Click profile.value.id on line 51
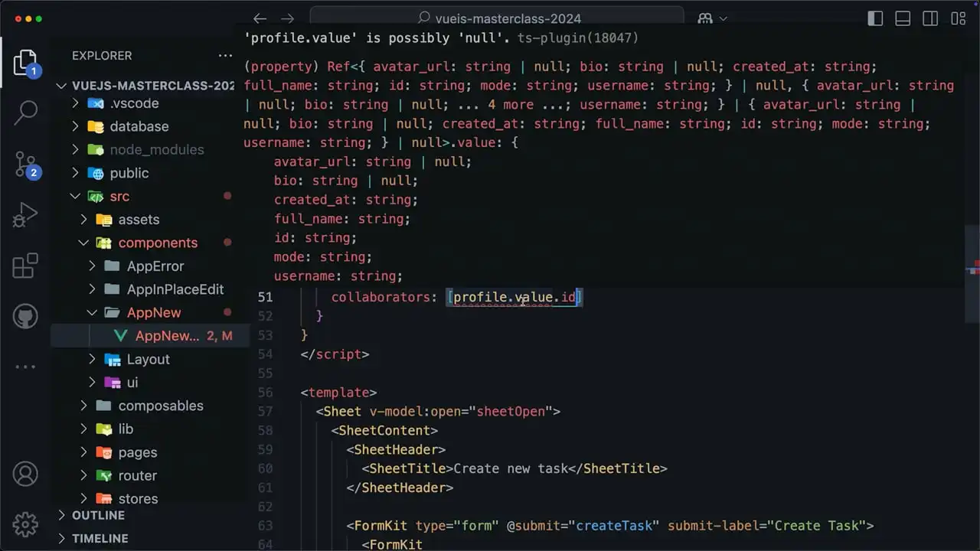Viewport: 980px width, 551px height. point(514,297)
